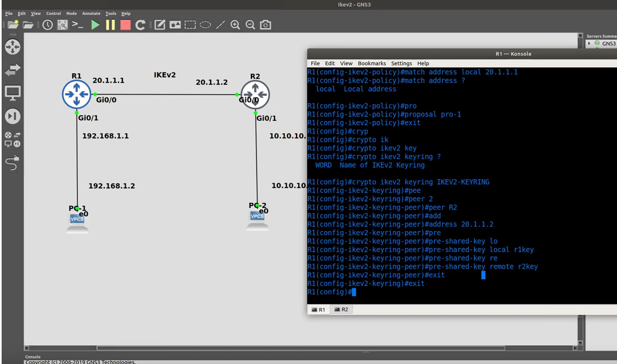Toggle show/hide interface labels button
This screenshot has width=617, height=364.
63,25
